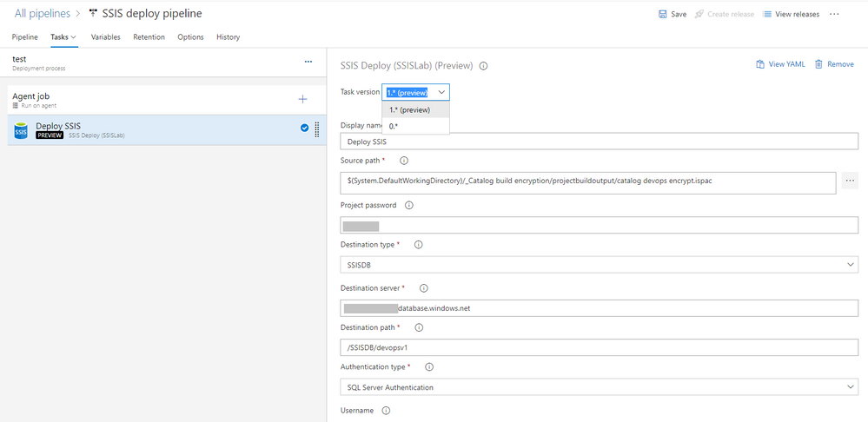868x422 pixels.
Task: Switch to the Pipeline tab
Action: click(25, 37)
